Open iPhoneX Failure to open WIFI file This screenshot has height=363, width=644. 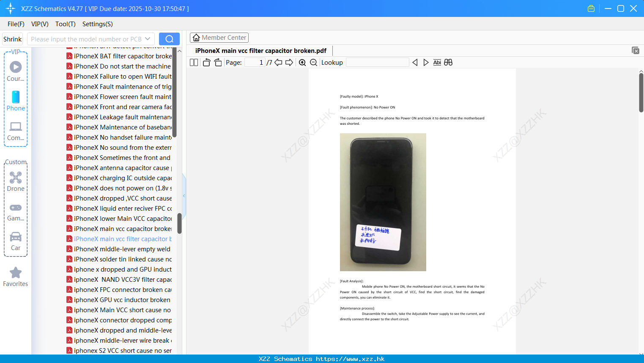(119, 76)
